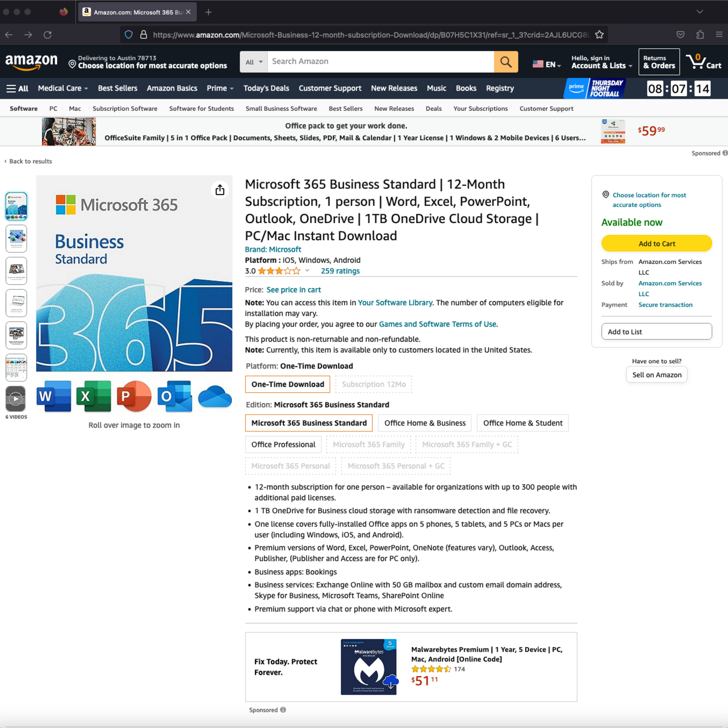Click the 259 ratings link

tap(339, 271)
